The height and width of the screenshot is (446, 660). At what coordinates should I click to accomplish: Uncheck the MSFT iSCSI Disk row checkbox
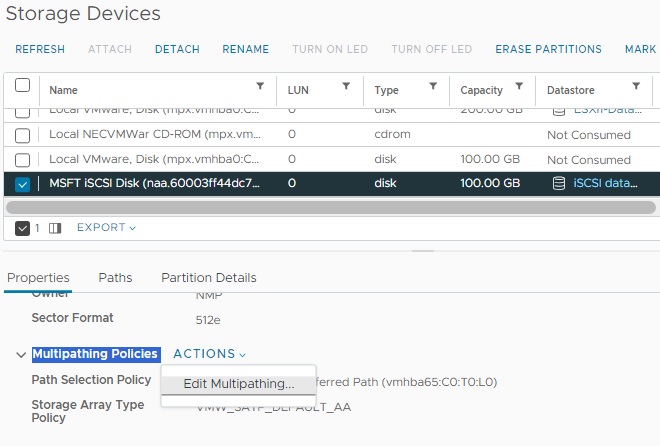(22, 184)
